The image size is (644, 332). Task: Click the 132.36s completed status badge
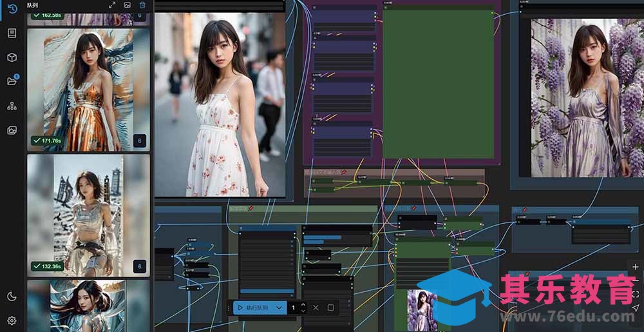coord(47,266)
